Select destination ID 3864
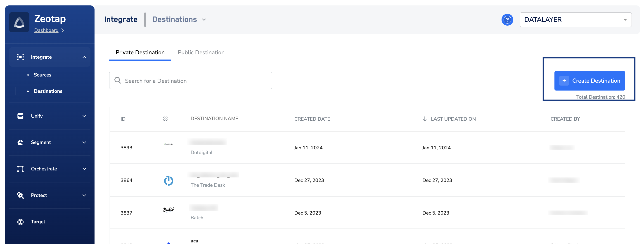 126,180
